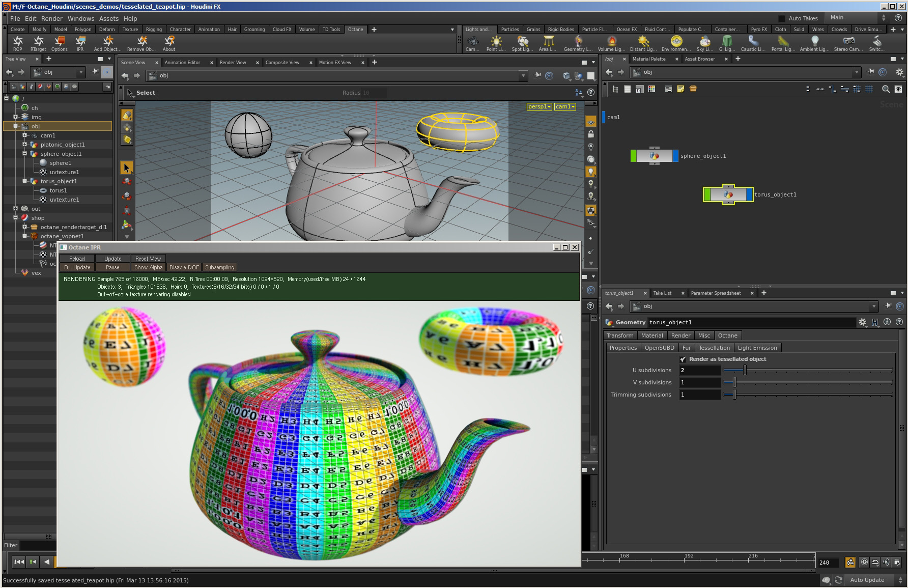This screenshot has width=908, height=588.
Task: Toggle display flag on torus_object1 node
Action: [x=749, y=194]
